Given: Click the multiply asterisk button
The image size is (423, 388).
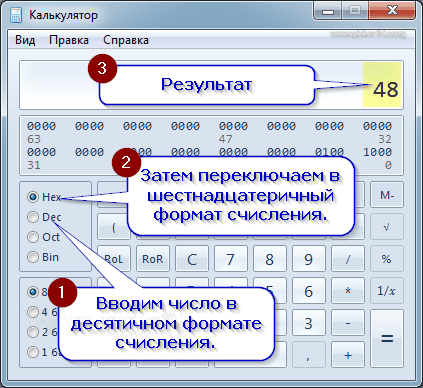Looking at the screenshot, I should [348, 291].
